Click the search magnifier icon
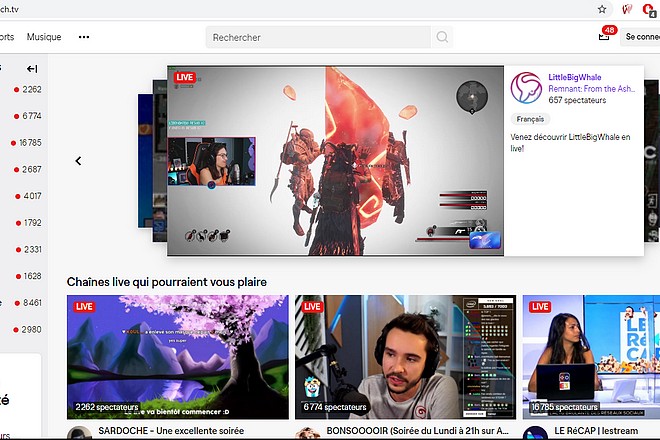660x440 pixels. pos(443,38)
